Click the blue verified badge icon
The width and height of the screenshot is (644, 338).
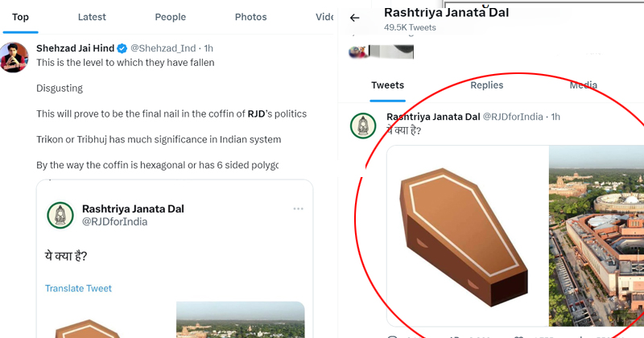[x=122, y=48]
